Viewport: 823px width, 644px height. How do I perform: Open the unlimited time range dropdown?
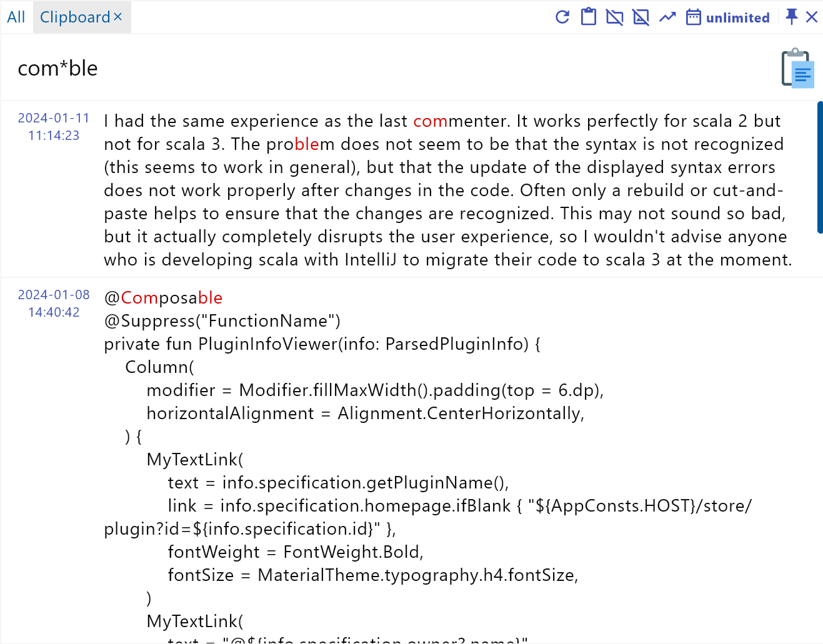pos(737,17)
